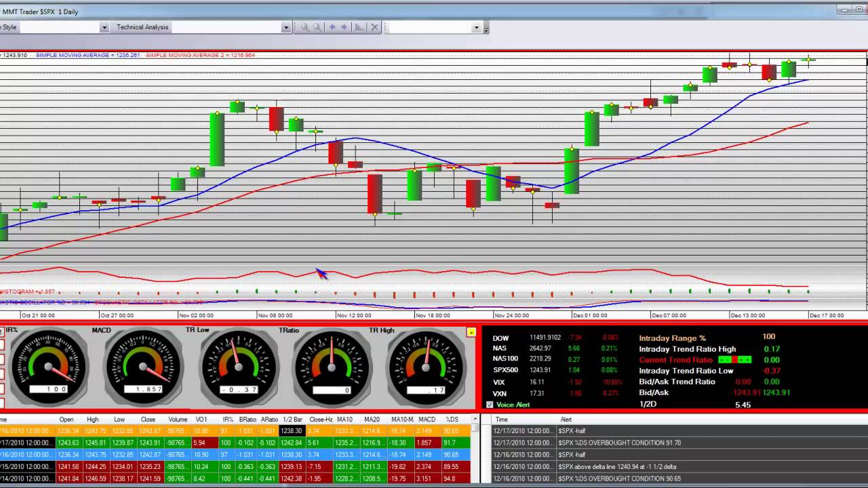Click the NAS100 index label

pos(505,359)
